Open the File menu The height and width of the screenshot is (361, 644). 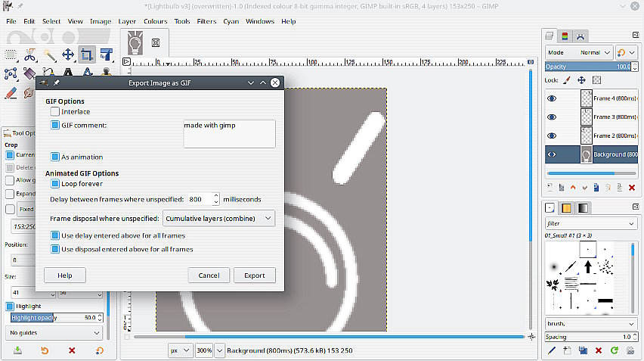tap(11, 21)
